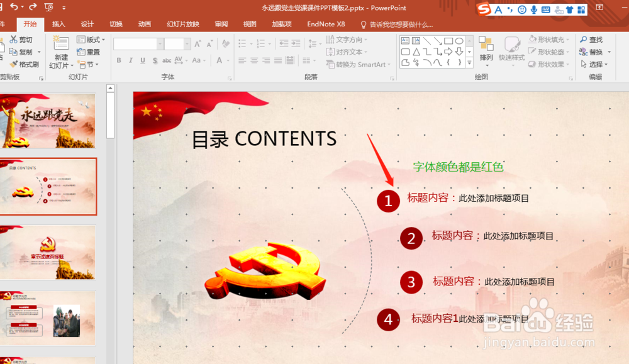Select the text box shape in gallery
The height and width of the screenshot is (364, 629).
405,41
